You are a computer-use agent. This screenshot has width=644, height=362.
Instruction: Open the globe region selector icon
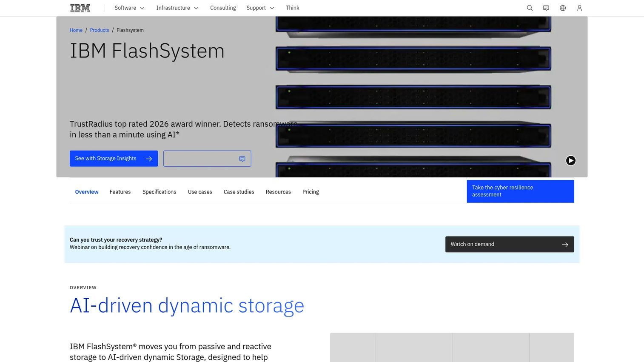click(563, 8)
